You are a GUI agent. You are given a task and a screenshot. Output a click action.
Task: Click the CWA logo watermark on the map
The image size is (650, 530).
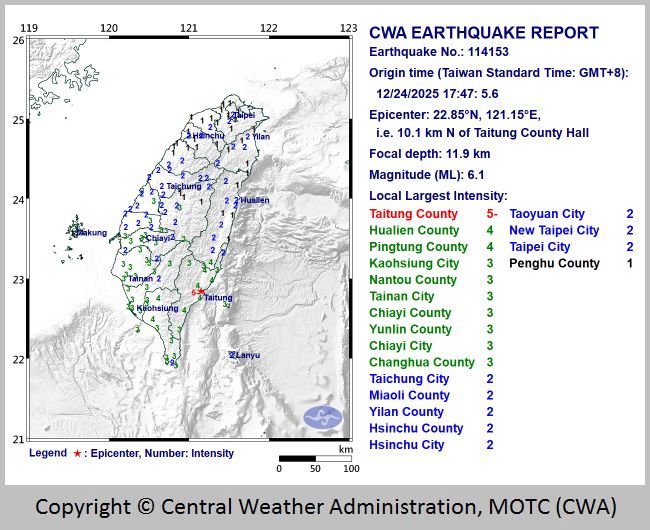(322, 417)
